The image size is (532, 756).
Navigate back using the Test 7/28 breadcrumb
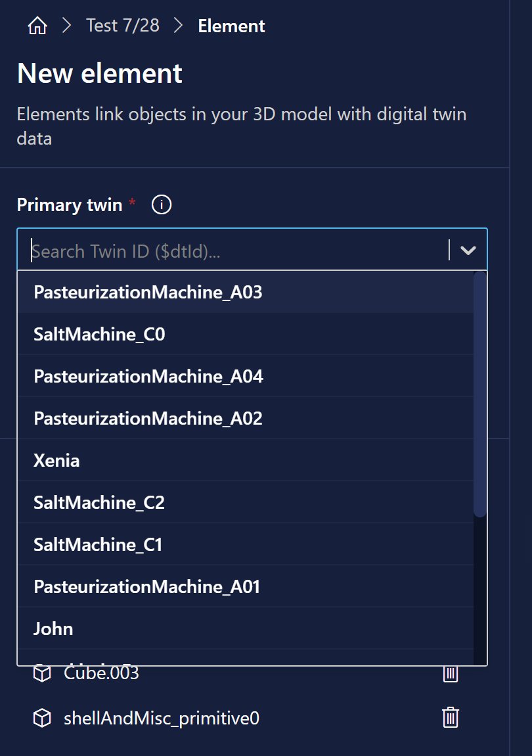[123, 25]
